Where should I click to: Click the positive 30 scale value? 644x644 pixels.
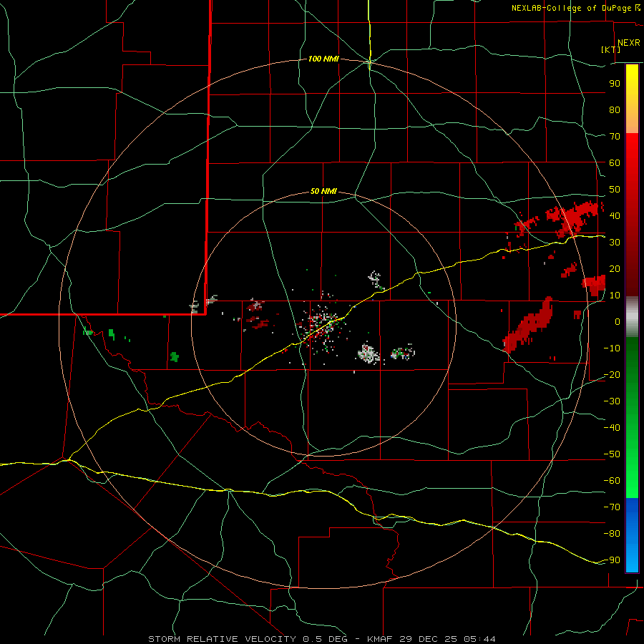coord(615,243)
